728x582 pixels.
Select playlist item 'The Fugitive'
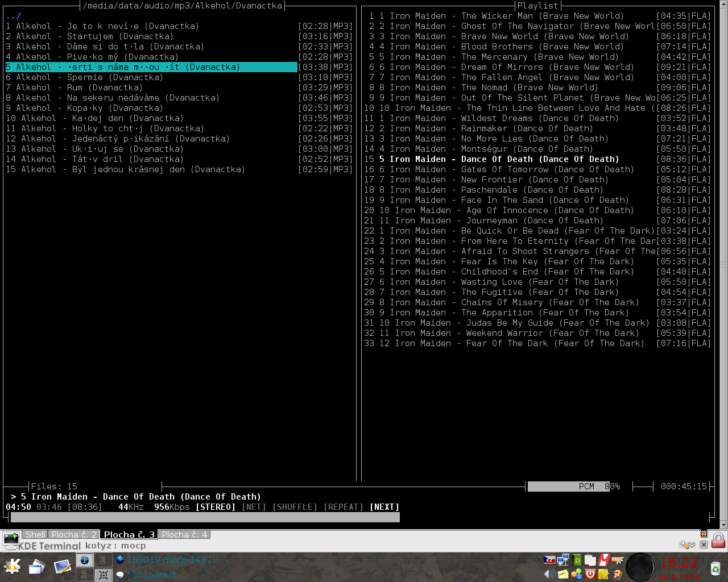click(537, 292)
